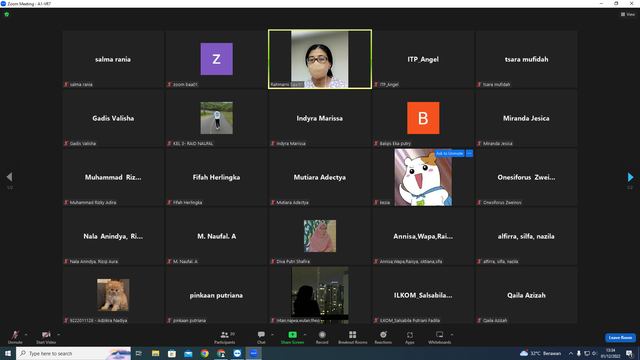Open Breakout Rooms
Image resolution: width=640 pixels, height=360 pixels.
(x=353, y=337)
